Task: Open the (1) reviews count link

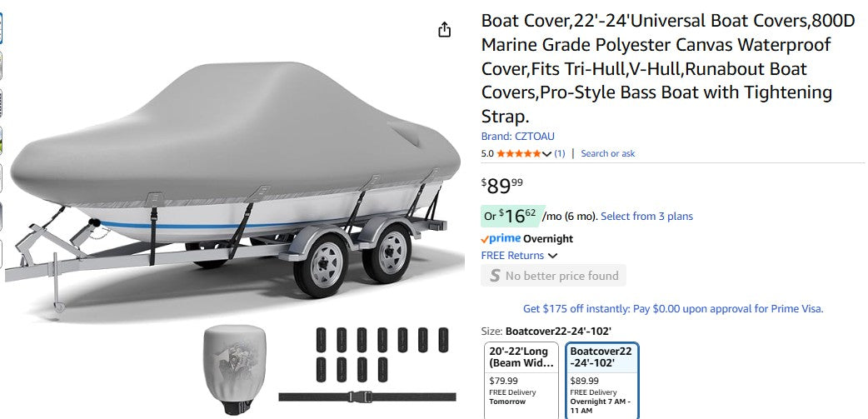Action: coord(560,153)
